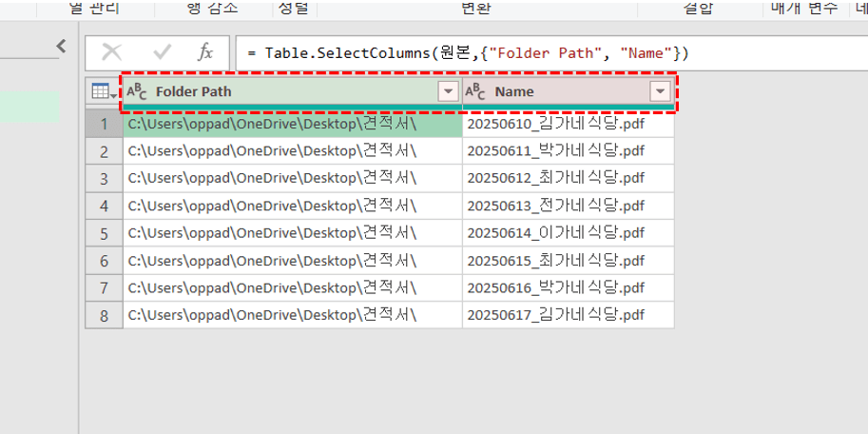Select row number 1

104,124
